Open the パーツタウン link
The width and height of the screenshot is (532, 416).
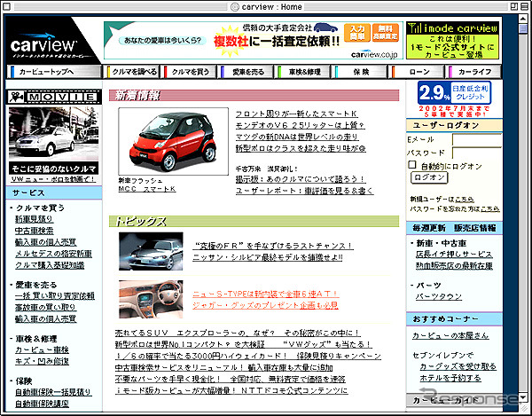[439, 296]
